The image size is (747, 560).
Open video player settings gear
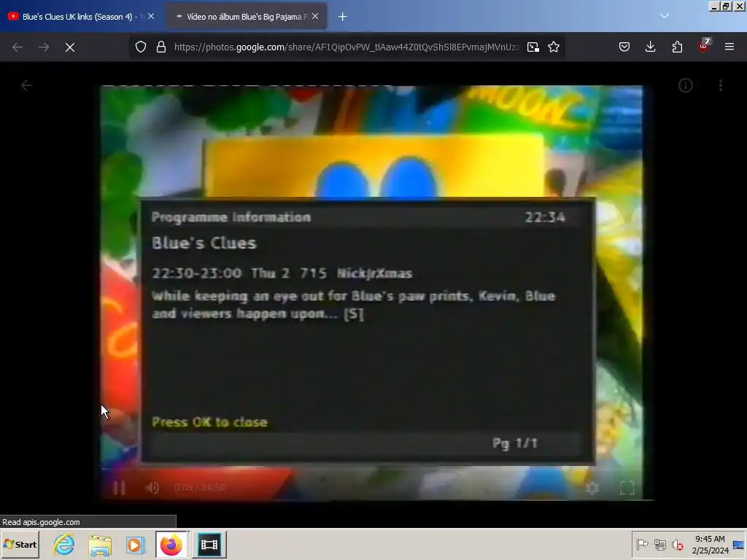(592, 488)
